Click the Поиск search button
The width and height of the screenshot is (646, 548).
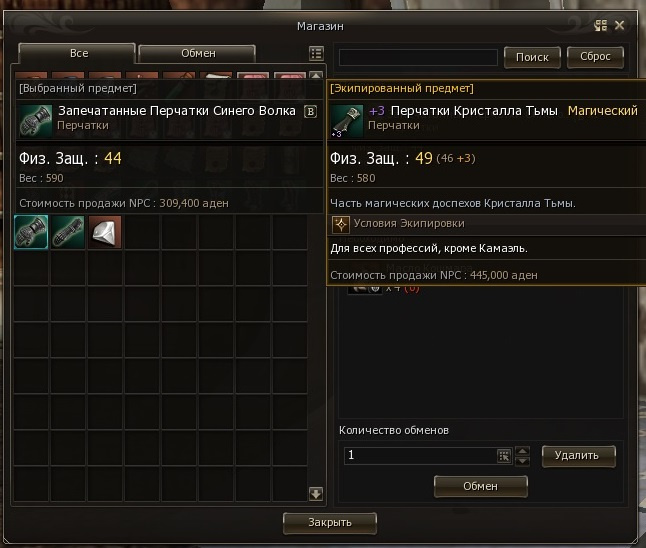pyautogui.click(x=532, y=57)
